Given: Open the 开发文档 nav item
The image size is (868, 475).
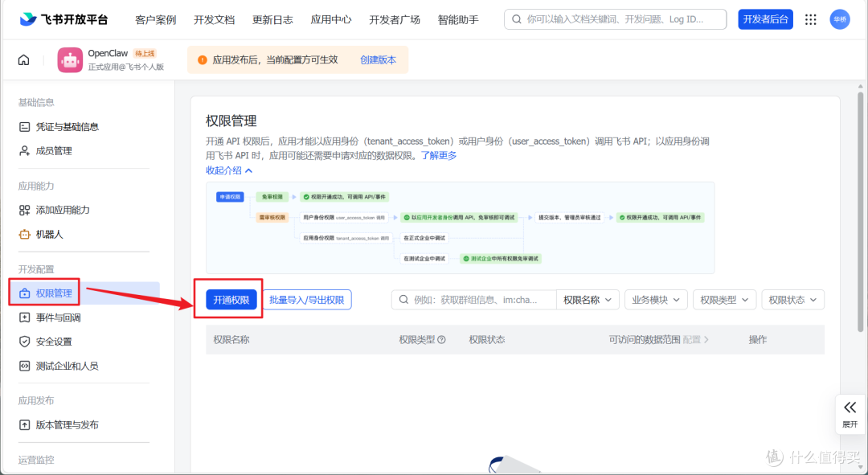Looking at the screenshot, I should pyautogui.click(x=215, y=20).
